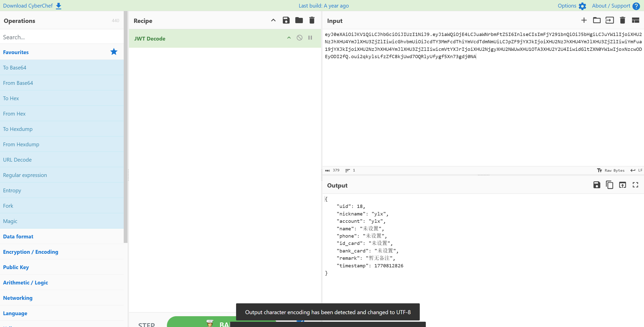Copy output to clipboard
Viewport: 644px width, 327px height.
coord(609,185)
